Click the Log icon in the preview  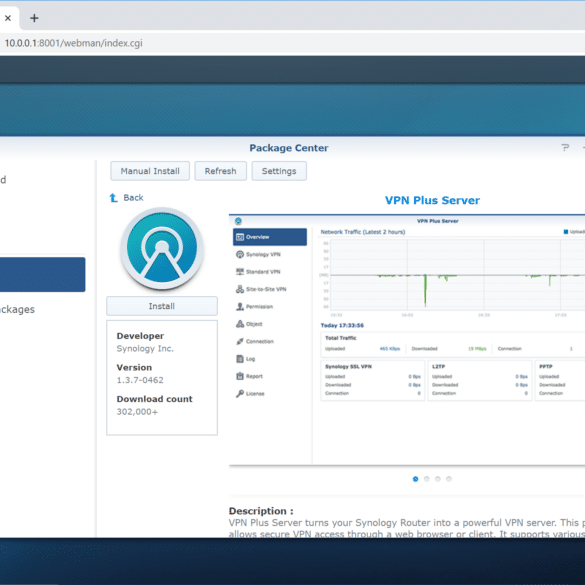[x=240, y=359]
